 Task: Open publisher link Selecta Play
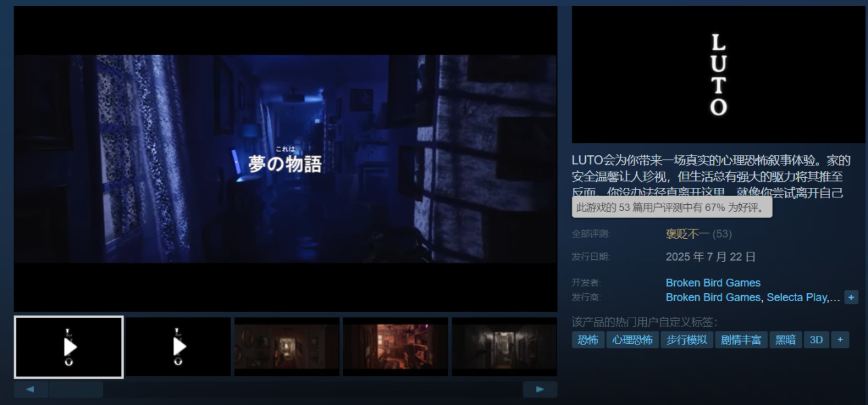pyautogui.click(x=797, y=297)
